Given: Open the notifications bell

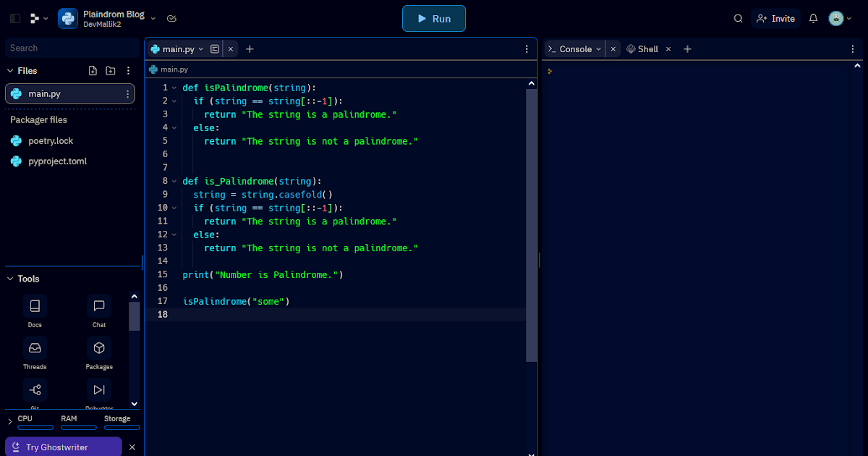Looking at the screenshot, I should click(x=814, y=19).
